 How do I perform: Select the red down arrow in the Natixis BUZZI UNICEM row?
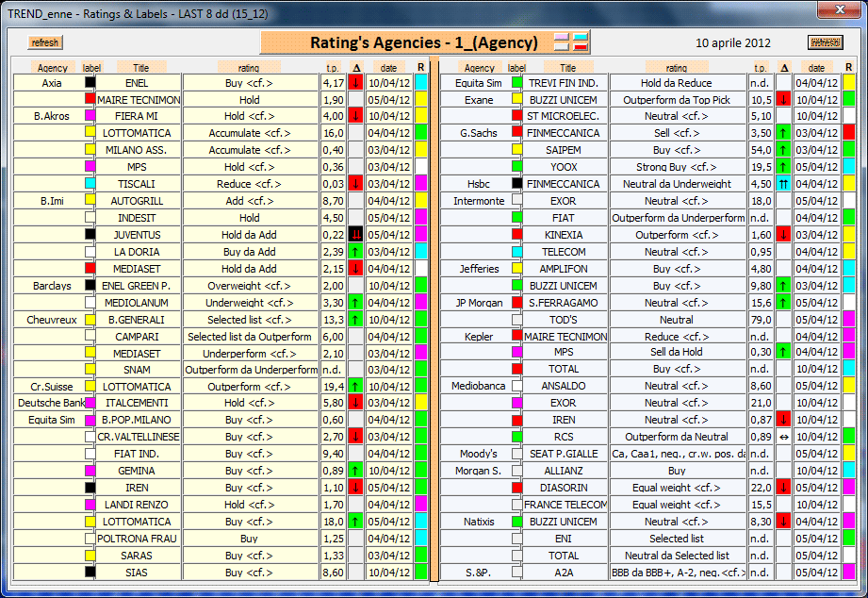tap(783, 521)
